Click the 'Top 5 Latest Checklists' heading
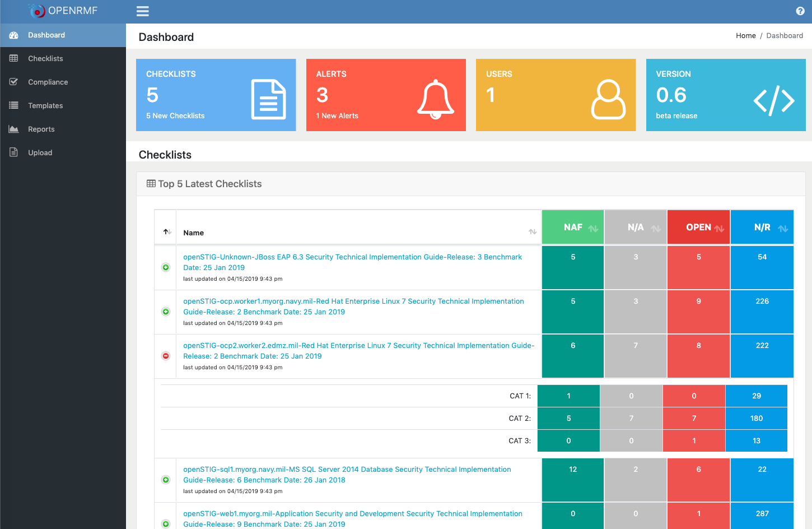Screen dimensions: 812x529 pos(210,184)
